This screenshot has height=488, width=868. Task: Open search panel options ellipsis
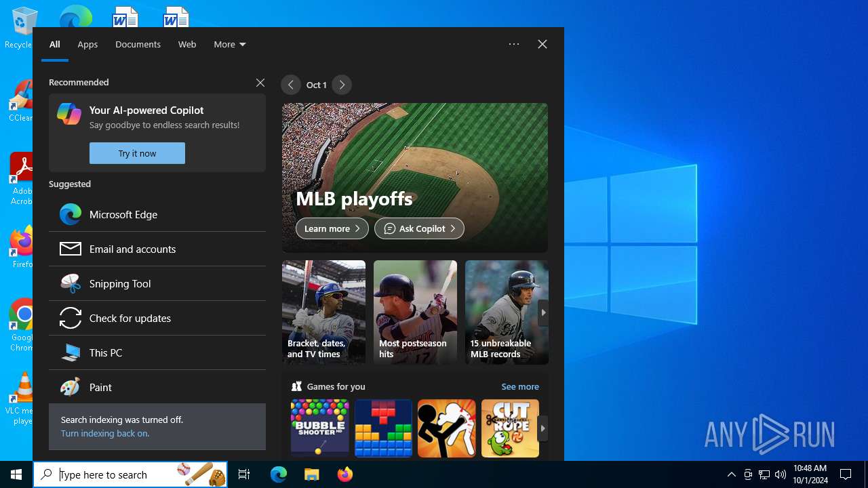[x=514, y=44]
